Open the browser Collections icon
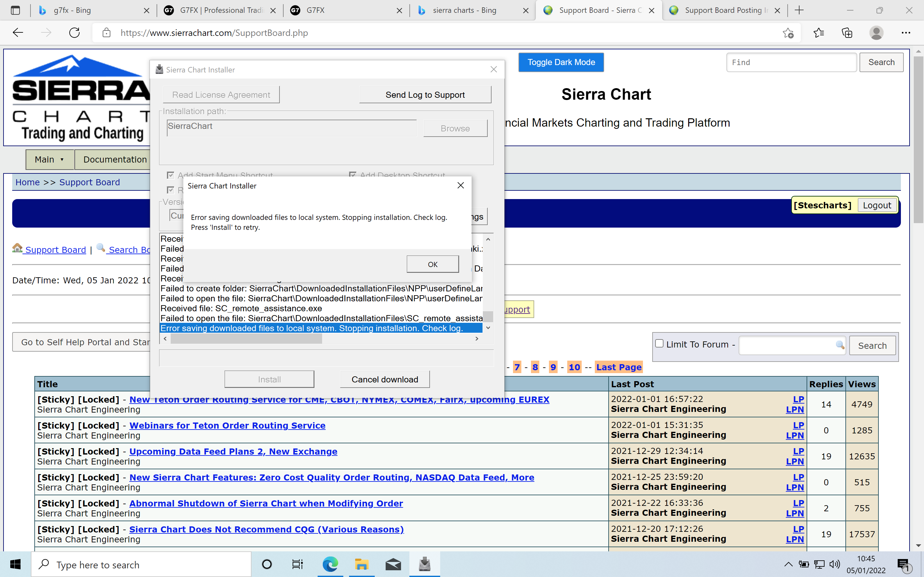Screen dimensions: 924x577 pos(847,33)
